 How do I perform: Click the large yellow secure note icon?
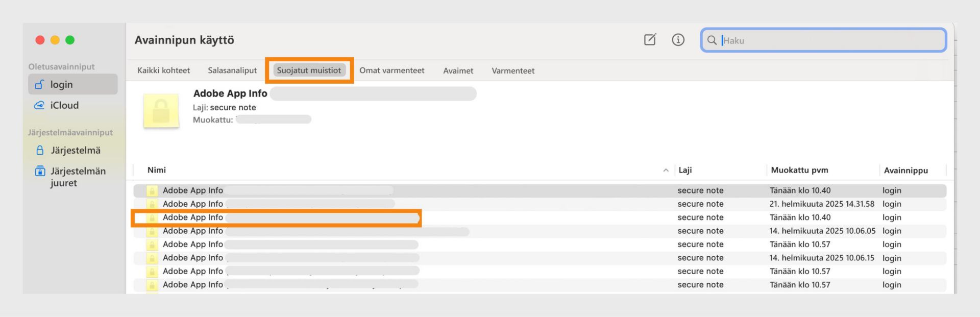(161, 110)
